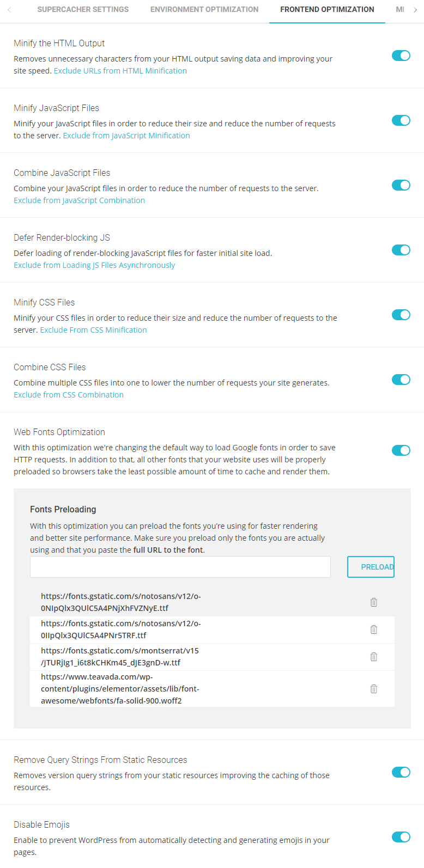Screen dimensions: 424x868
Task: Toggle off Web Fonts Optimization
Action: point(401,450)
